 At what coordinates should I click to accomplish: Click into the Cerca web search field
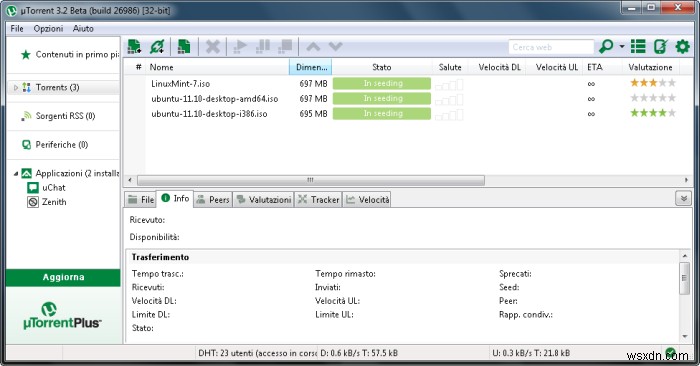(x=551, y=47)
